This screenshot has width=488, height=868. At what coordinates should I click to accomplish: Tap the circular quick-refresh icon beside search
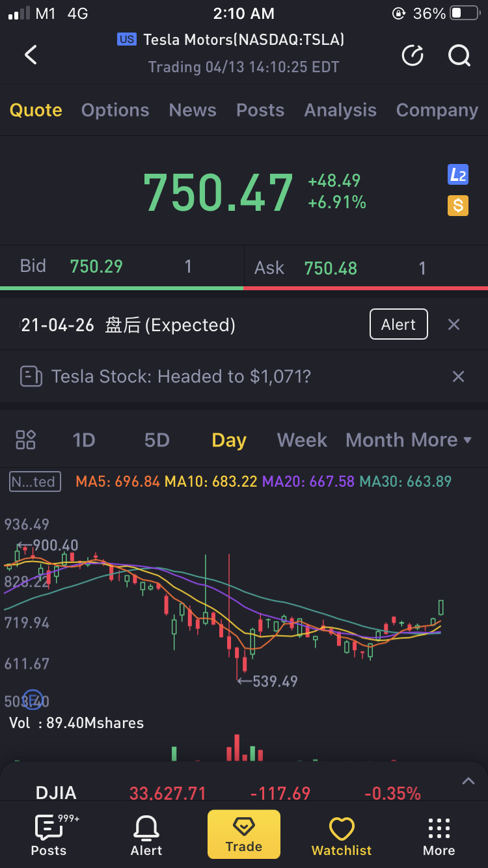pos(413,56)
